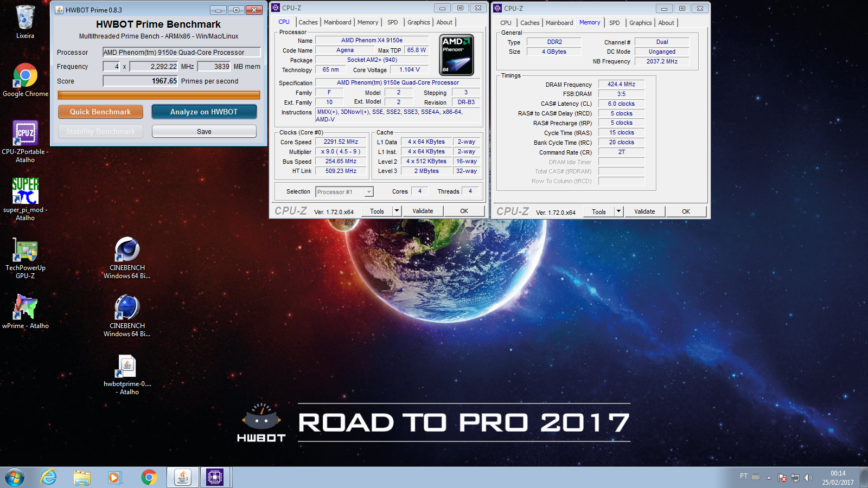Image resolution: width=868 pixels, height=488 pixels.
Task: Click OK in left CPU-Z window
Action: pos(464,211)
